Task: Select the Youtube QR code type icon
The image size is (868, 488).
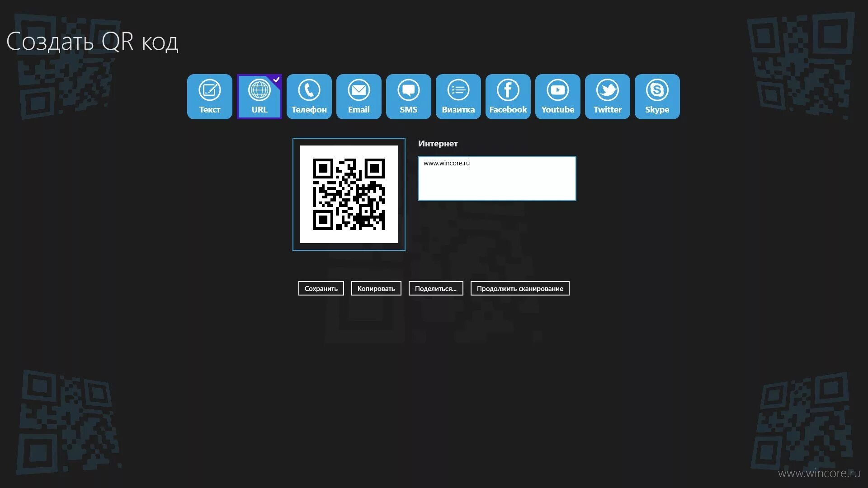Action: (x=558, y=96)
